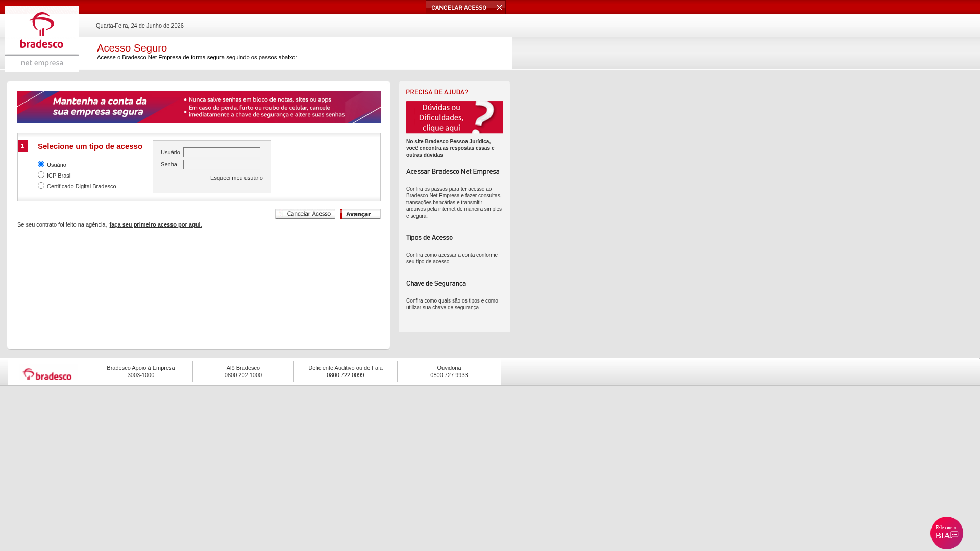Click the date Quarta-Feira, 24 de Junho

[140, 26]
